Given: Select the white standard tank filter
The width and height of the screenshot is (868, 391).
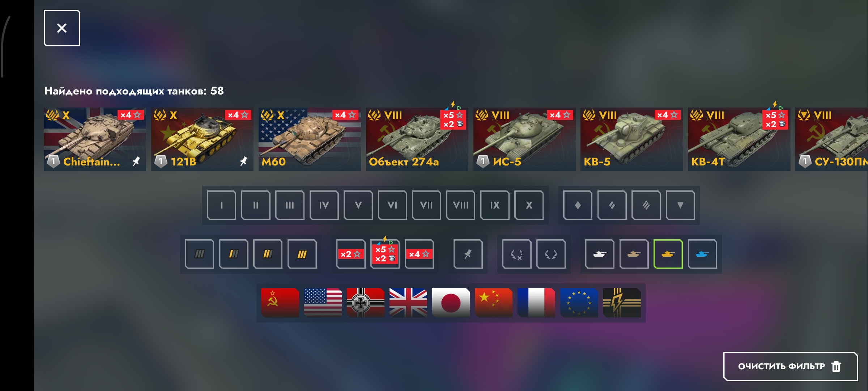Looking at the screenshot, I should (x=600, y=254).
